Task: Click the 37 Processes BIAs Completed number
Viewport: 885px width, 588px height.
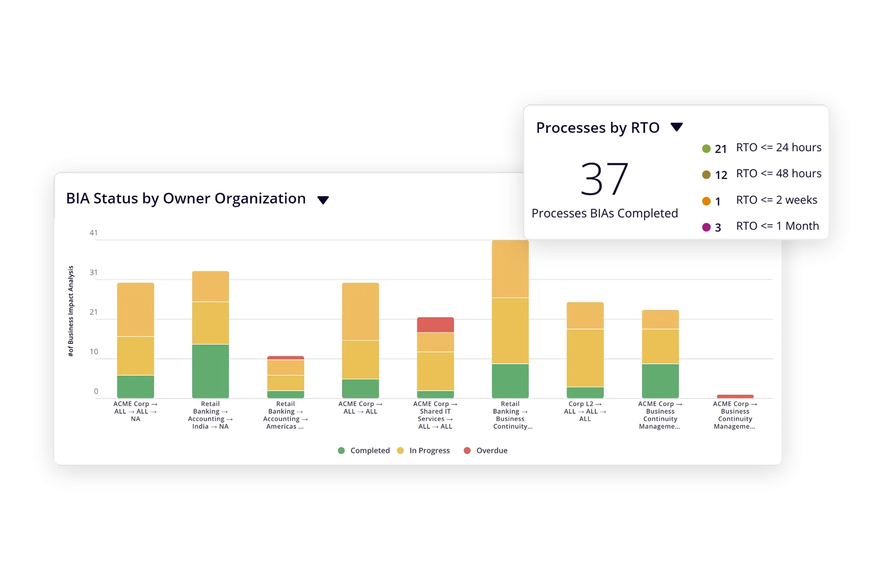Action: 604,179
